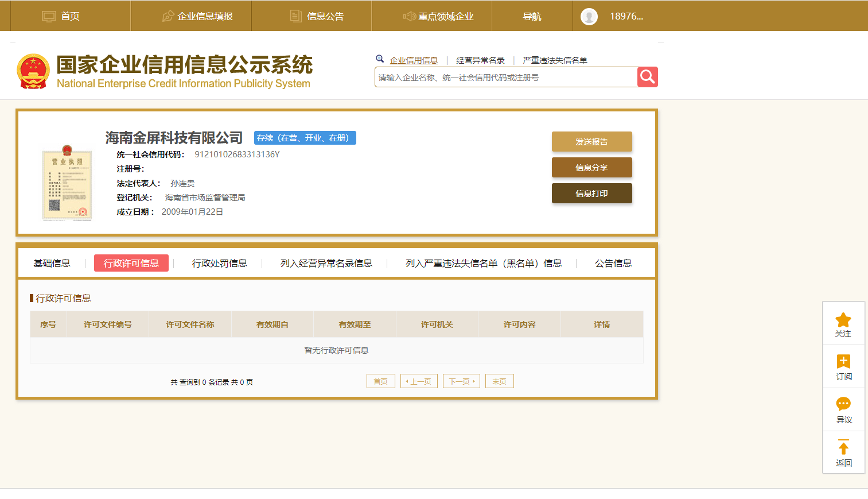
Task: Click the 信息打印 button
Action: click(x=591, y=194)
